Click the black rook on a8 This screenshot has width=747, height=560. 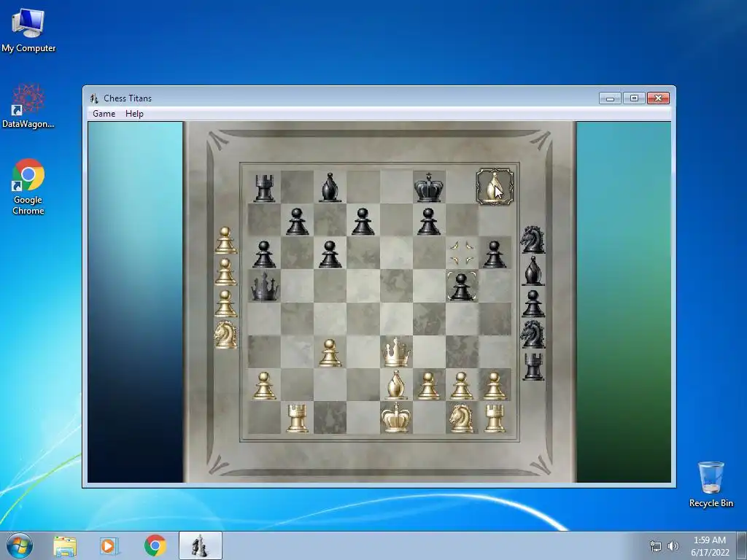point(264,187)
